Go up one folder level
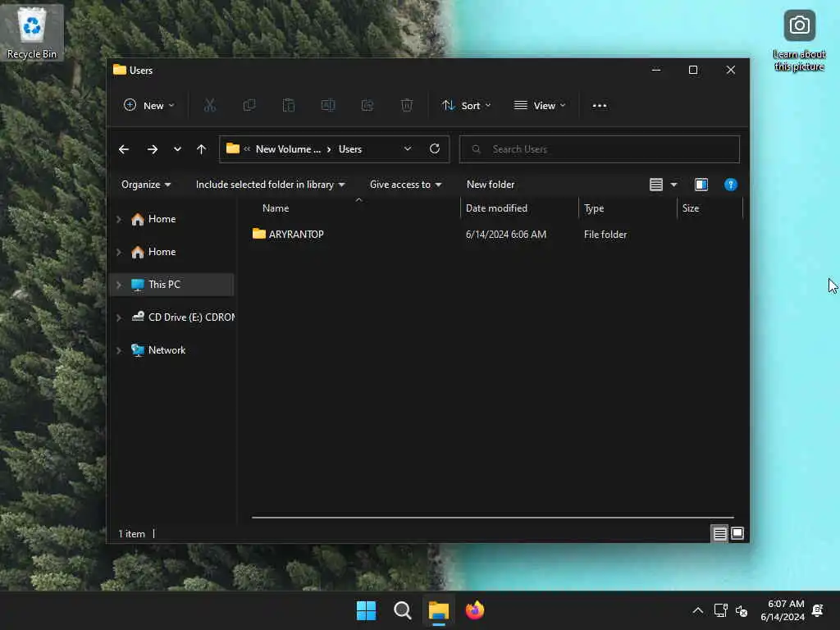The image size is (840, 630). [x=202, y=149]
